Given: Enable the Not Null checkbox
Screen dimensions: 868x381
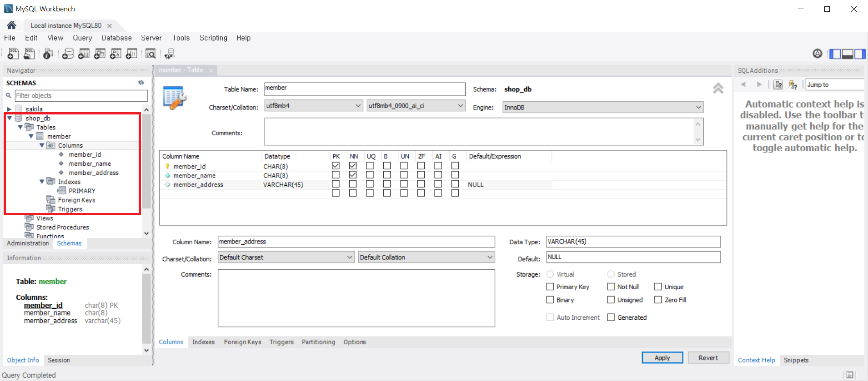Looking at the screenshot, I should click(611, 287).
